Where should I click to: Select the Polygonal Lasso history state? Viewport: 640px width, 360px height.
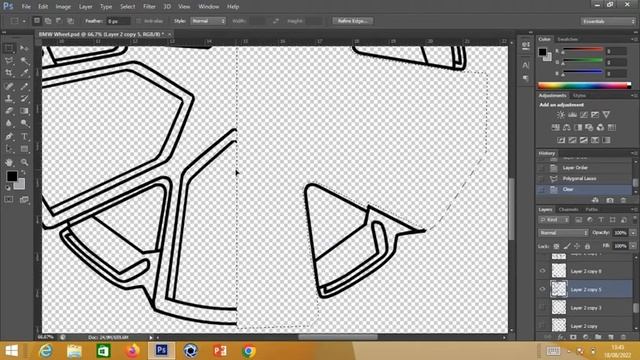coord(584,178)
